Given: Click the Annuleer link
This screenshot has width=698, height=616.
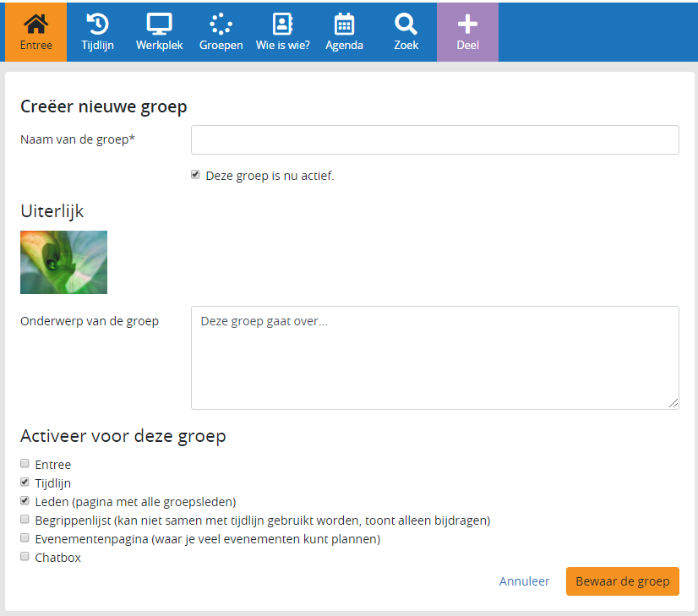Looking at the screenshot, I should pyautogui.click(x=525, y=581).
